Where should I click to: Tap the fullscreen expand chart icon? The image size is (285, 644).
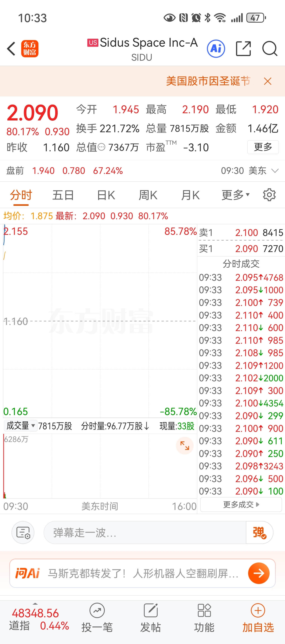pos(185,445)
